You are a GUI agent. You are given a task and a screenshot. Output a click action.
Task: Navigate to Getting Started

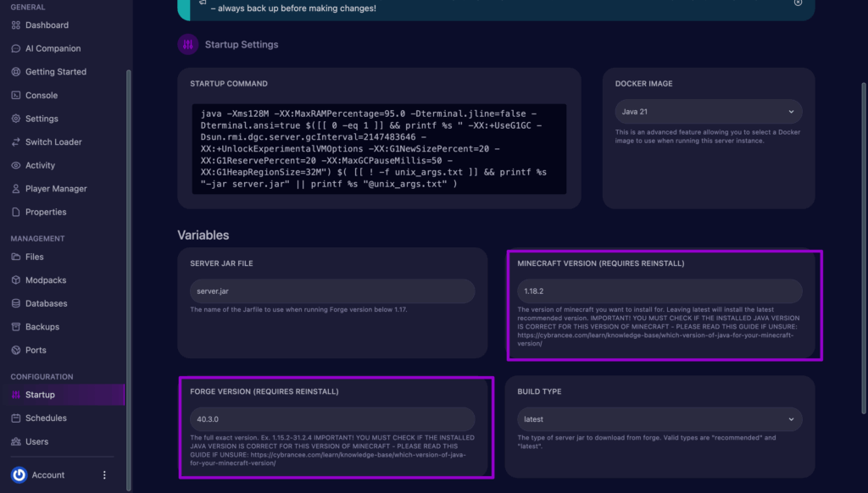[x=55, y=72]
